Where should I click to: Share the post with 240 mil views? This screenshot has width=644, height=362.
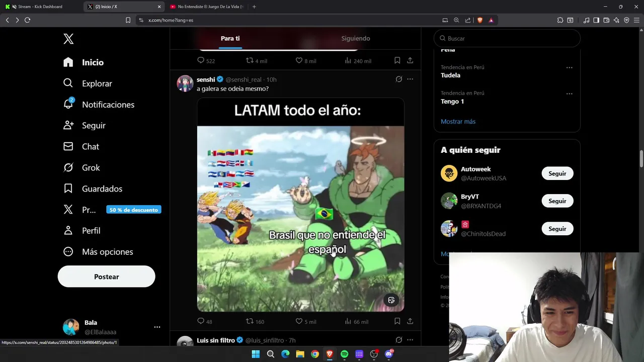[x=410, y=60]
